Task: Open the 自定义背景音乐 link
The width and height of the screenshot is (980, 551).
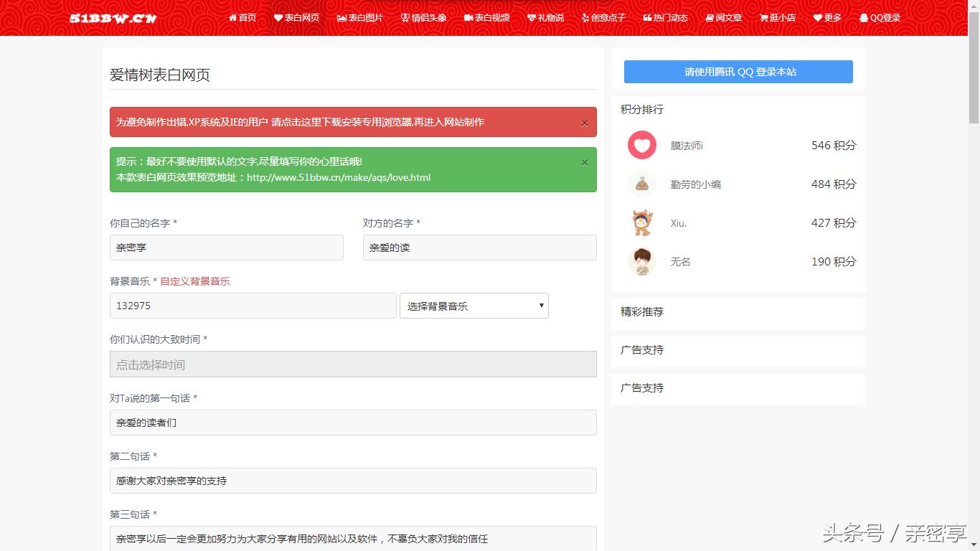Action: [x=196, y=281]
